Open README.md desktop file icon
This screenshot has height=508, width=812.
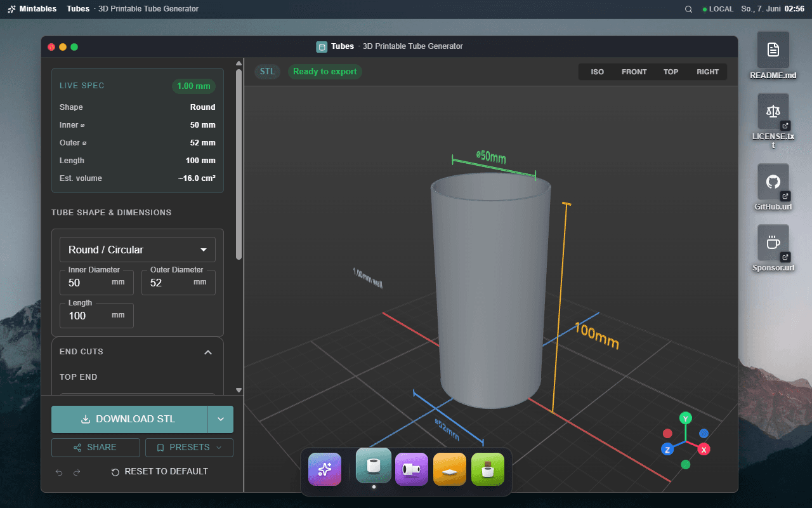pyautogui.click(x=773, y=50)
